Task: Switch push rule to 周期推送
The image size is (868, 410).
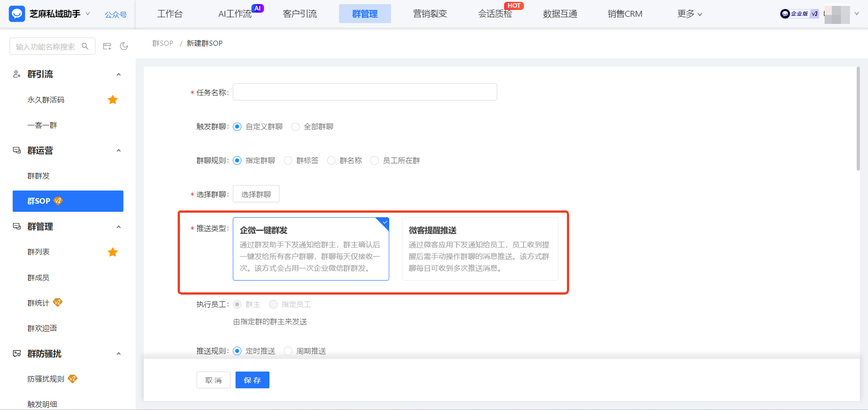Action: 288,350
